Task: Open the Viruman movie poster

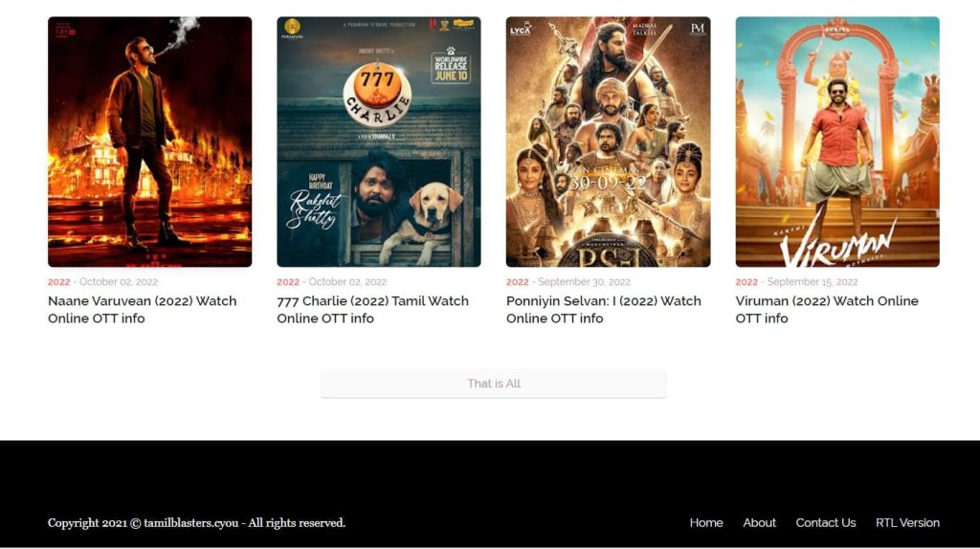Action: 837,142
